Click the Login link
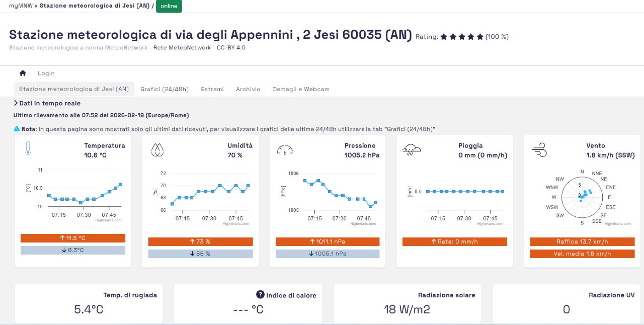 coord(46,73)
